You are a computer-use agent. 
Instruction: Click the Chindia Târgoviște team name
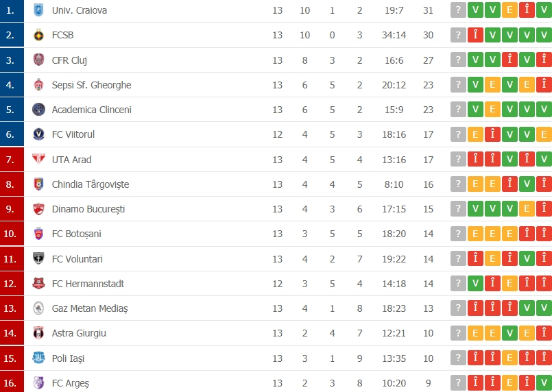click(x=91, y=184)
